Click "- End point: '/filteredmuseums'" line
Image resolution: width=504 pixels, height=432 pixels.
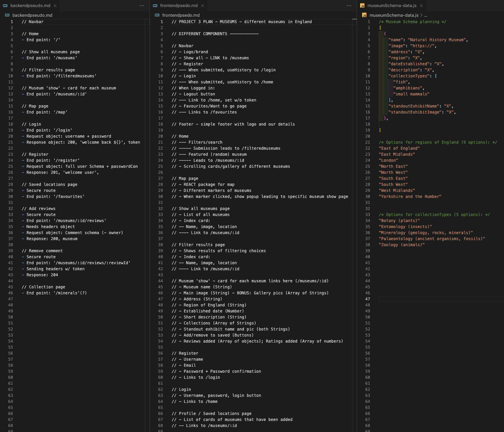pyautogui.click(x=59, y=76)
